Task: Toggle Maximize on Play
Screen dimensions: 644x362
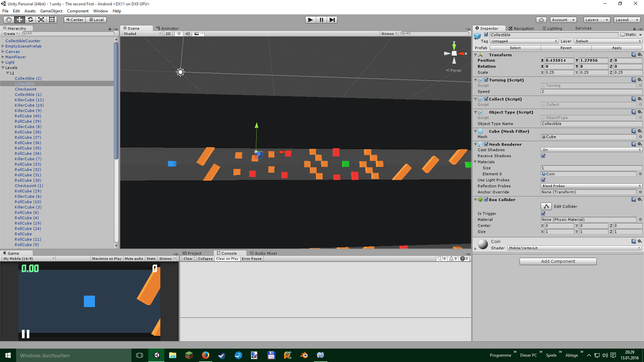Action: (x=107, y=259)
